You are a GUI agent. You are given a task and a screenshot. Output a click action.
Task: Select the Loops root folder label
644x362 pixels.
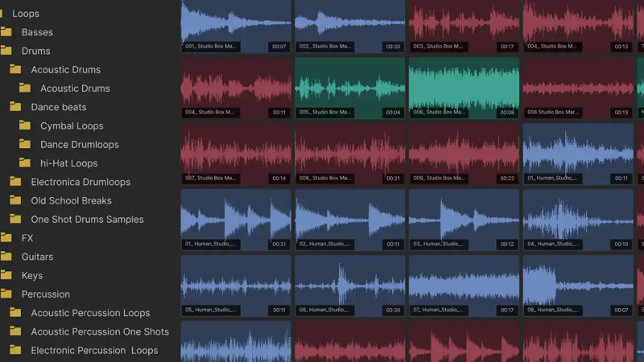click(26, 14)
